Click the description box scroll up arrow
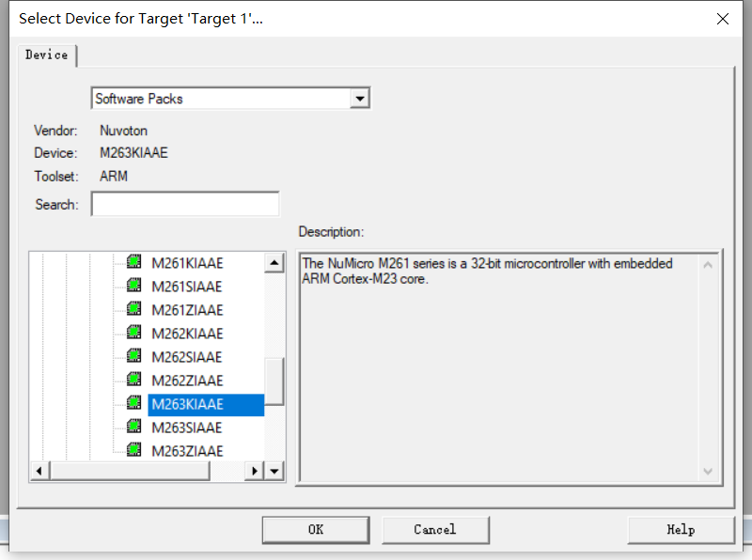The height and width of the screenshot is (560, 752). (708, 265)
